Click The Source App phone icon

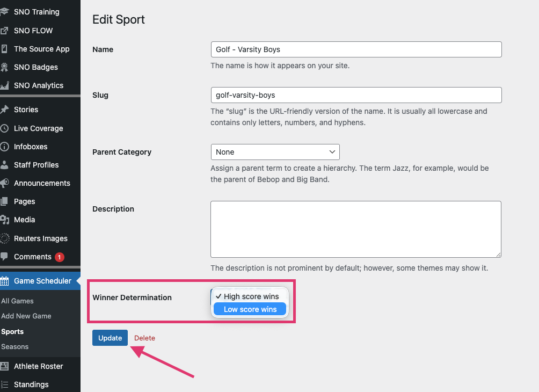pos(4,49)
